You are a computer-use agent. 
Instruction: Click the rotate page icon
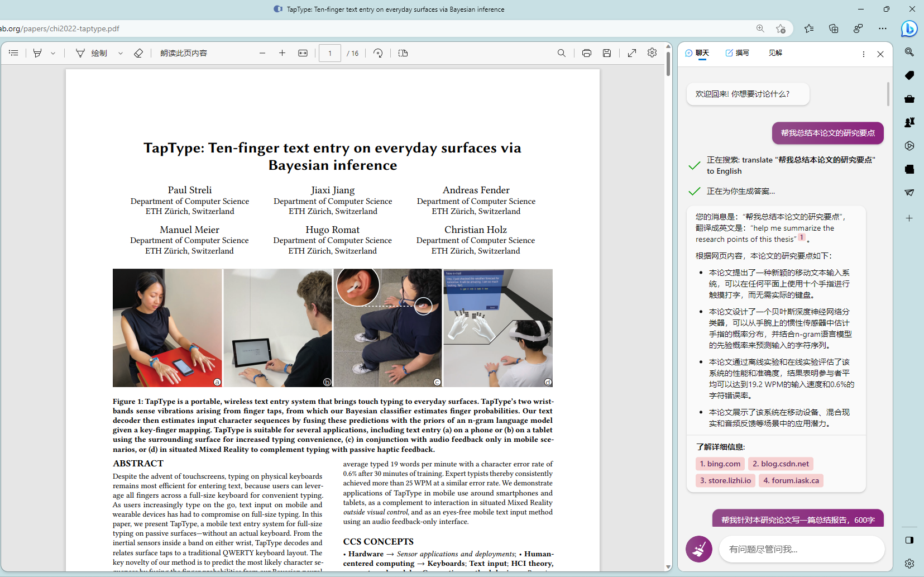click(378, 53)
